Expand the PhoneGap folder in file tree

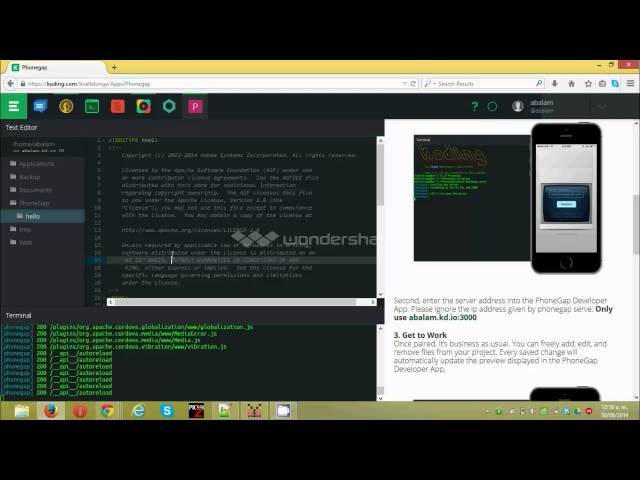point(29,203)
